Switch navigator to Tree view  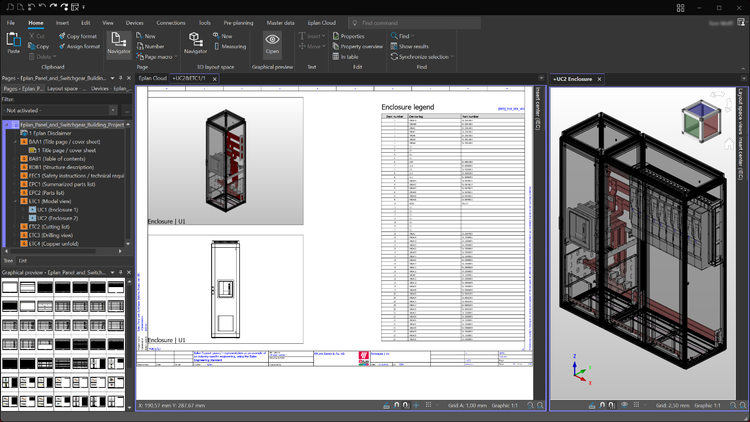[8, 261]
